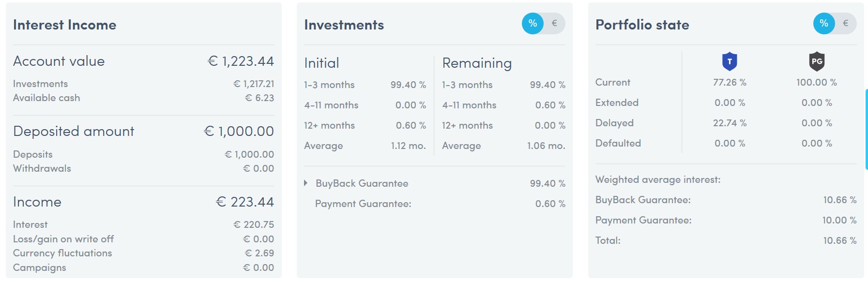Switch Investments panel to percent view
The width and height of the screenshot is (868, 282).
(533, 23)
